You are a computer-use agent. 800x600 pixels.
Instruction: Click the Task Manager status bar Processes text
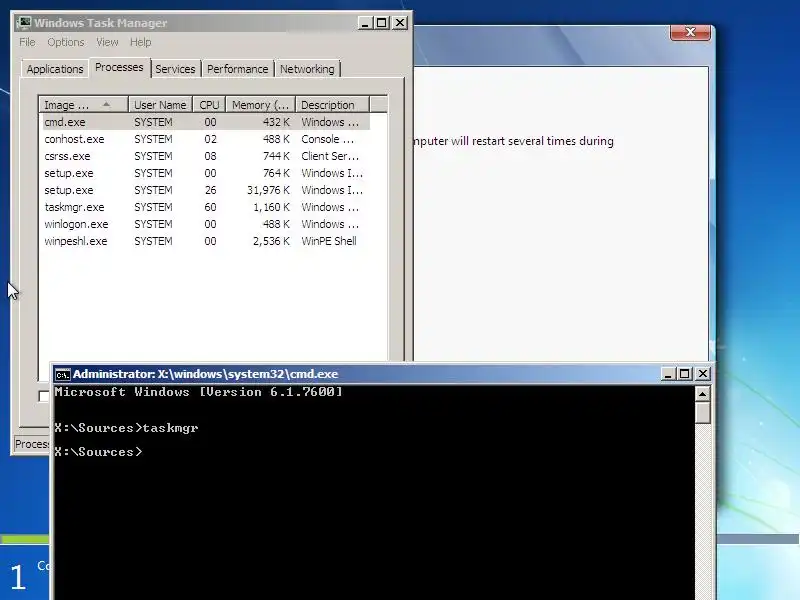pyautogui.click(x=32, y=444)
